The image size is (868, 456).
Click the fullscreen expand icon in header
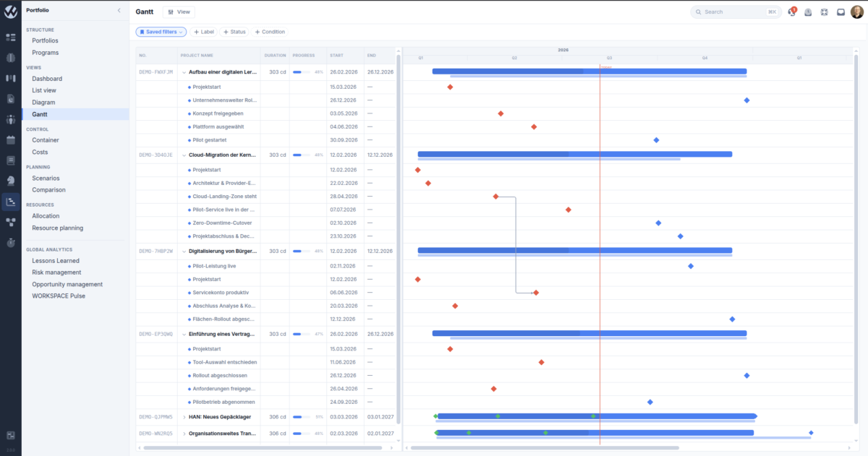824,12
